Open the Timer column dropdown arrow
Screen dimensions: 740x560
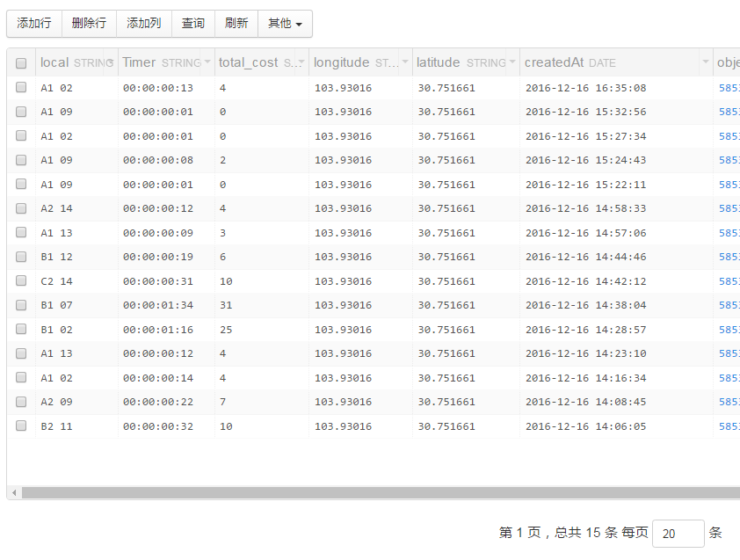207,62
